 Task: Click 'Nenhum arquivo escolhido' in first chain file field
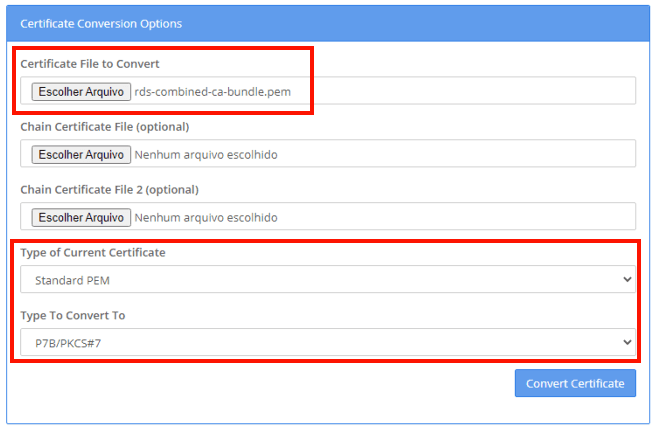[x=205, y=154]
